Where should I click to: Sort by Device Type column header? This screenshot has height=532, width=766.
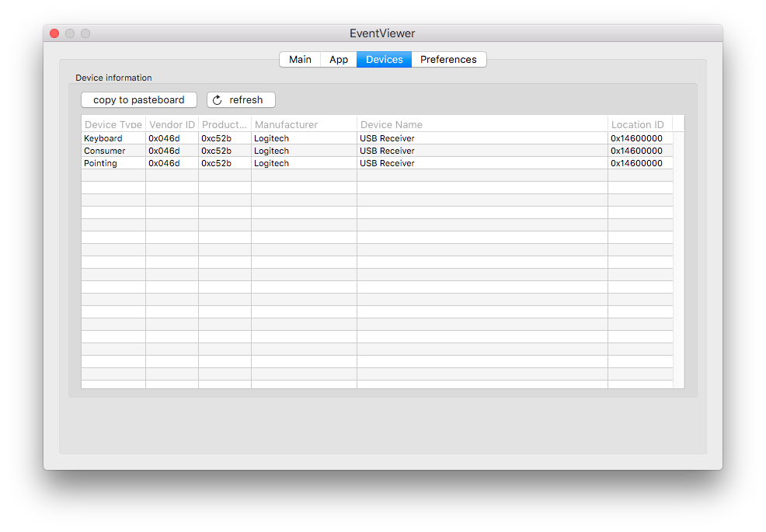point(113,124)
